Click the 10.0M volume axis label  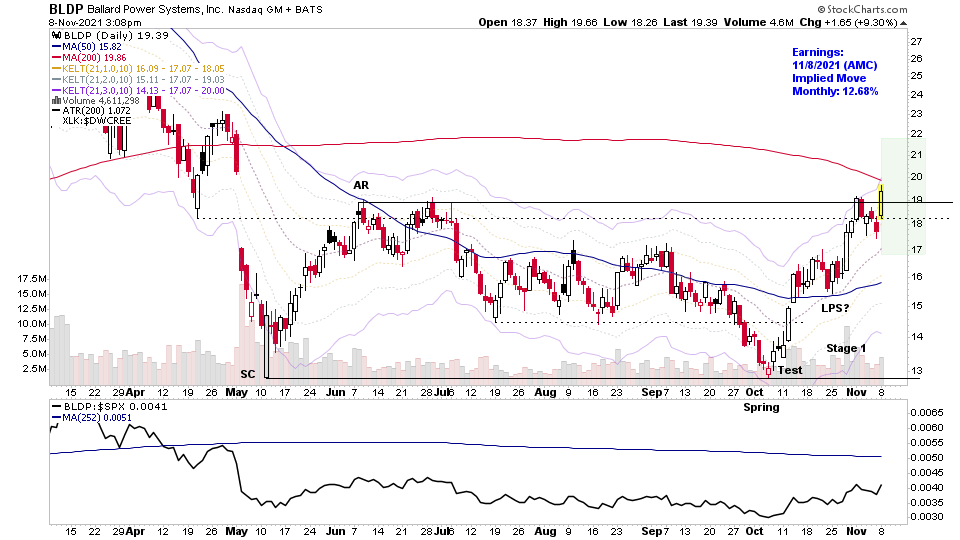click(32, 323)
